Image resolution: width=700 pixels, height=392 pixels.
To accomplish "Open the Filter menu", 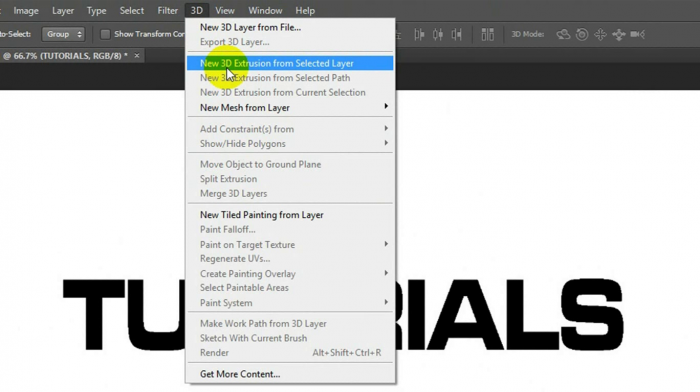I will coord(167,10).
